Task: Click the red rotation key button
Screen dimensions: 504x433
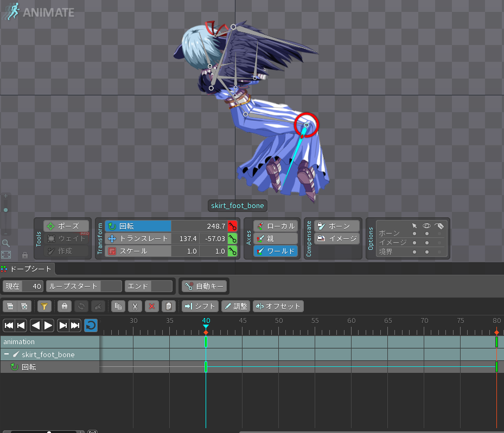Action: click(x=232, y=226)
